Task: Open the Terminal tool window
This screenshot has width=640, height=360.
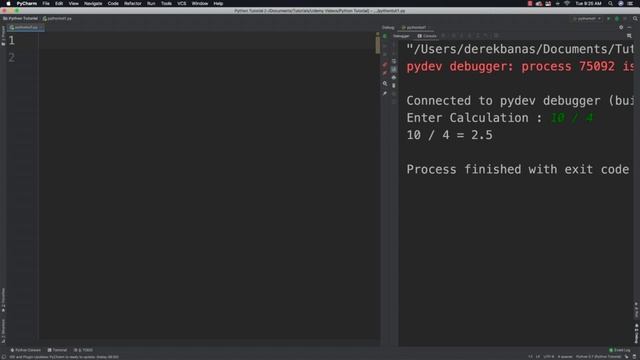Action: click(57, 350)
